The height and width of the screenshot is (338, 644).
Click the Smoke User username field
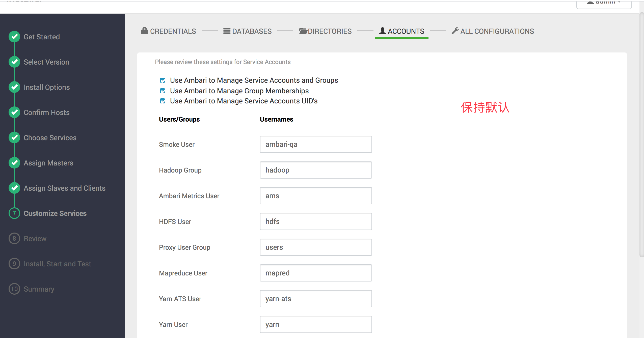(316, 144)
